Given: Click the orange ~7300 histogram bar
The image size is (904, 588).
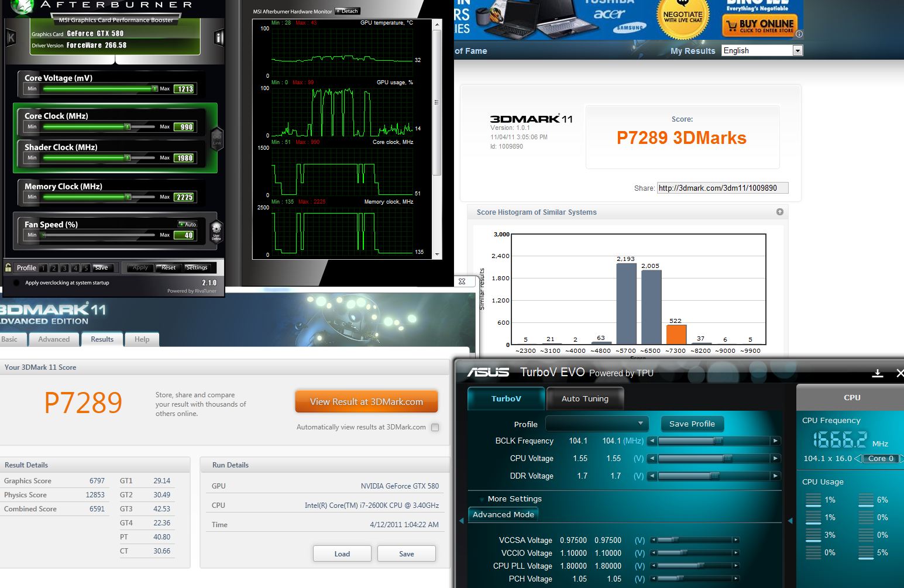Looking at the screenshot, I should (676, 335).
